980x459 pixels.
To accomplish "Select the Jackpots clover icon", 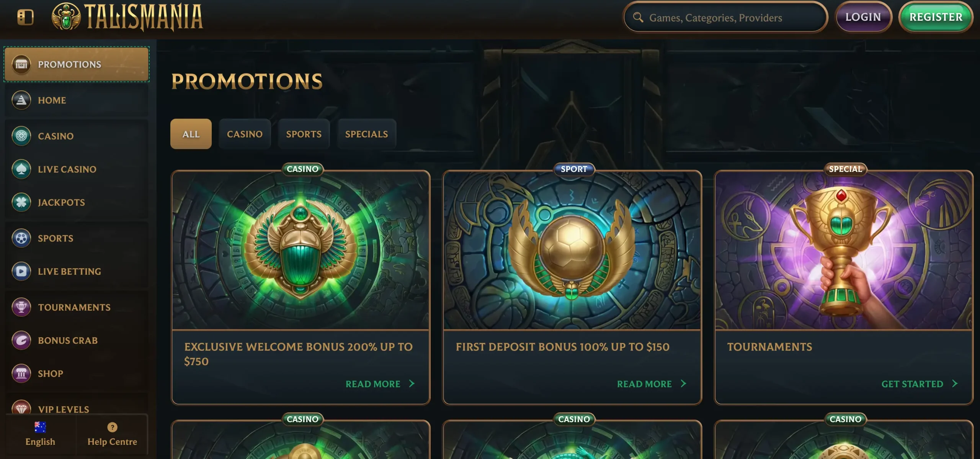I will [21, 202].
